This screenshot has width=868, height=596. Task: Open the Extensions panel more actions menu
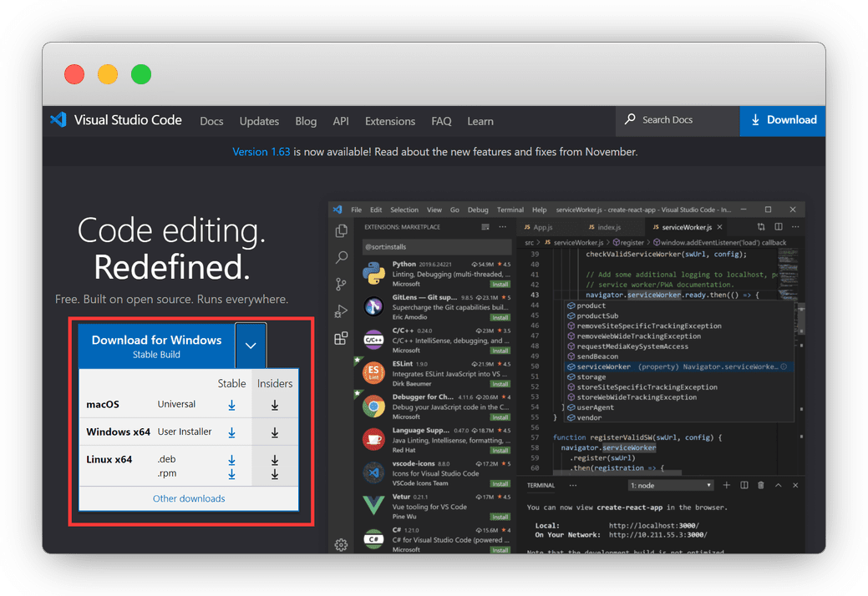[503, 227]
